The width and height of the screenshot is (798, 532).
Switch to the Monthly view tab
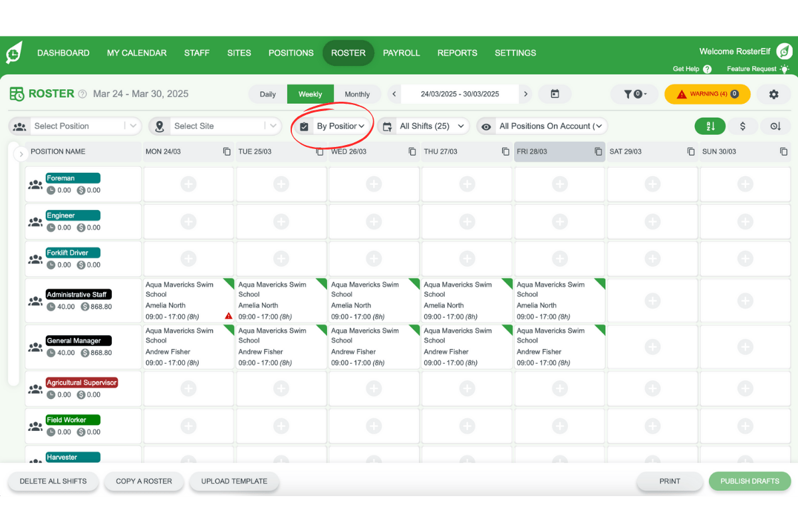point(357,94)
